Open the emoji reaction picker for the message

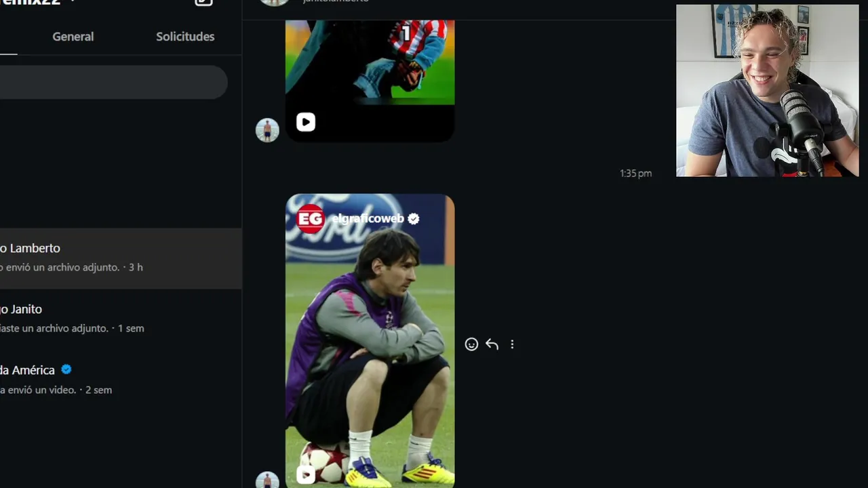click(x=471, y=344)
